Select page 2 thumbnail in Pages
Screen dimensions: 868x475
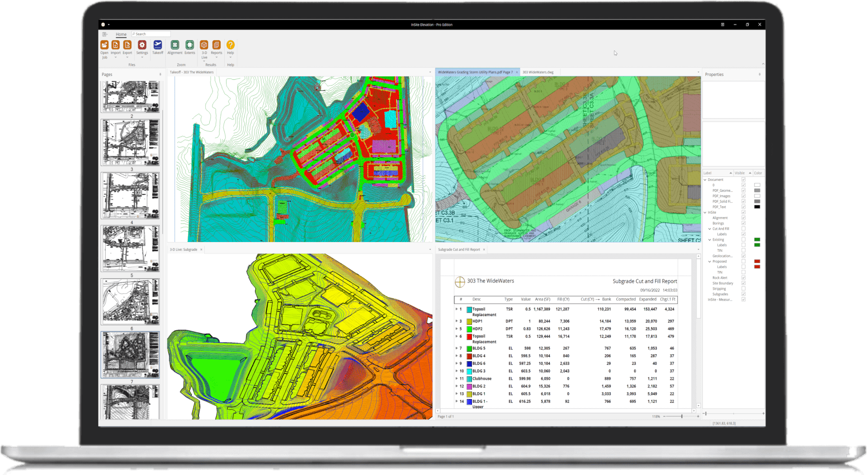[x=130, y=97]
